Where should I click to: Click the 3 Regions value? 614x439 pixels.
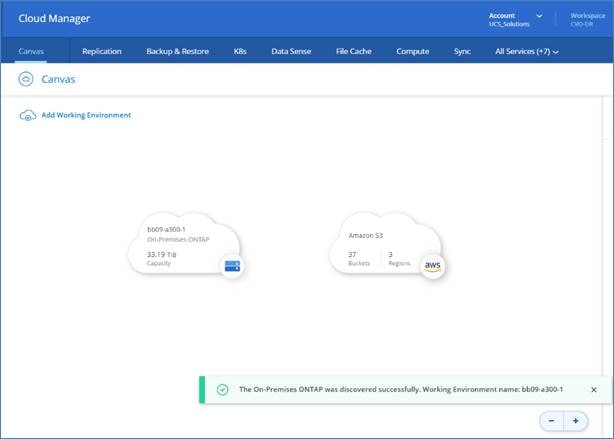[x=390, y=255]
